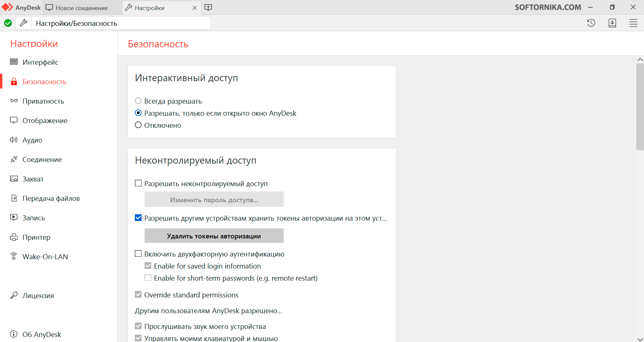Click the vertical scrollbar thumb
The image size is (644, 342).
click(x=640, y=107)
